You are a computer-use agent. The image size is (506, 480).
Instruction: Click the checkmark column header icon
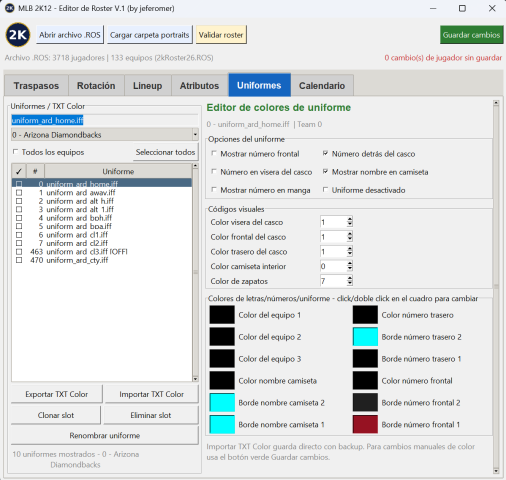tap(19, 171)
